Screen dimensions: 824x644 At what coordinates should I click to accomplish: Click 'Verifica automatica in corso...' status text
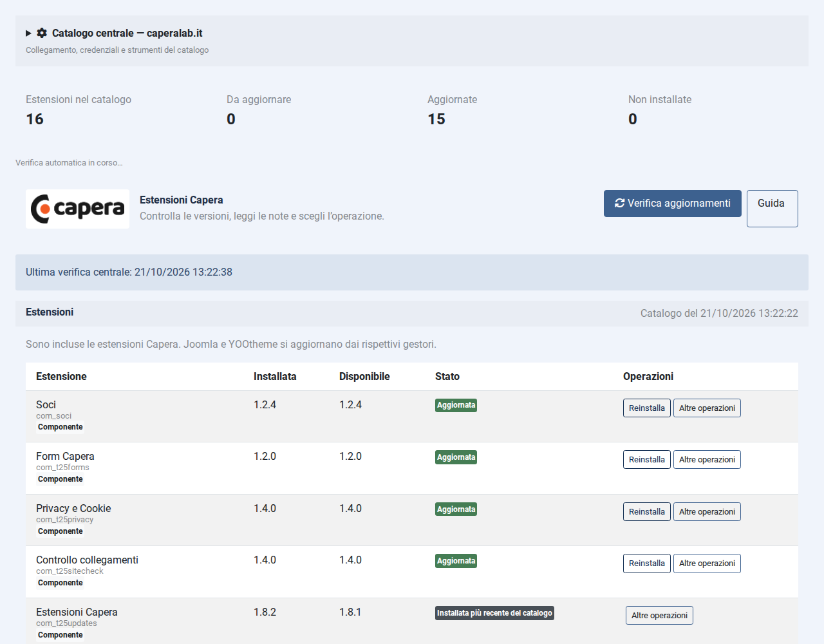69,163
